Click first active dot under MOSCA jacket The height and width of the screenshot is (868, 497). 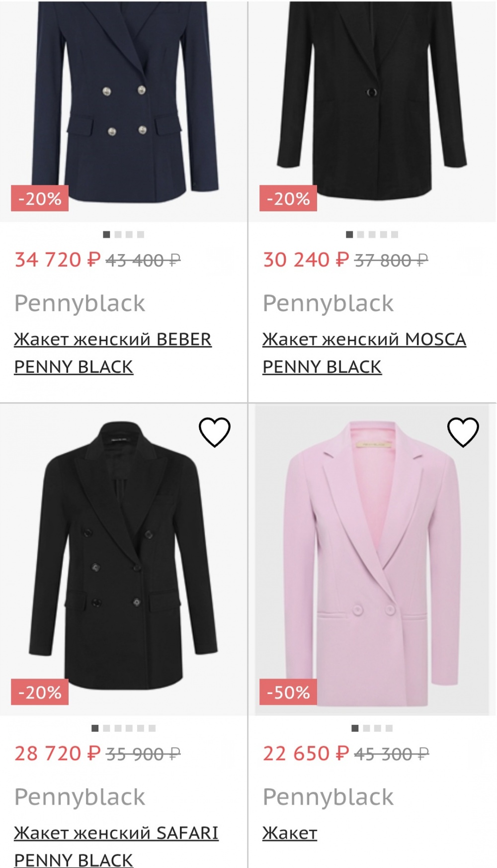pyautogui.click(x=350, y=235)
